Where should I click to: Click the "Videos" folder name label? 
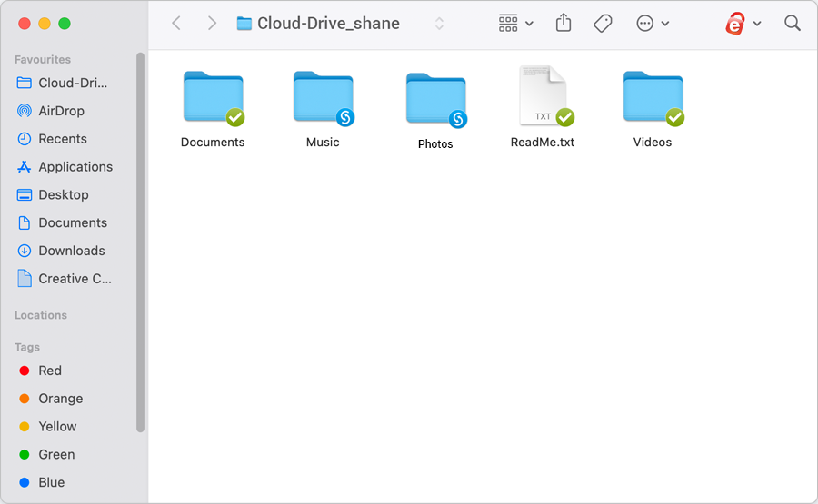point(653,143)
